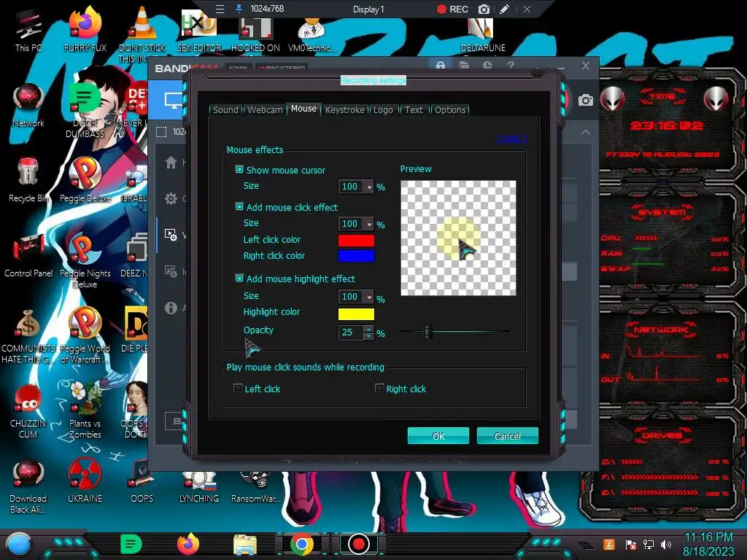747x560 pixels.
Task: Open Network desktop icon
Action: (x=28, y=105)
